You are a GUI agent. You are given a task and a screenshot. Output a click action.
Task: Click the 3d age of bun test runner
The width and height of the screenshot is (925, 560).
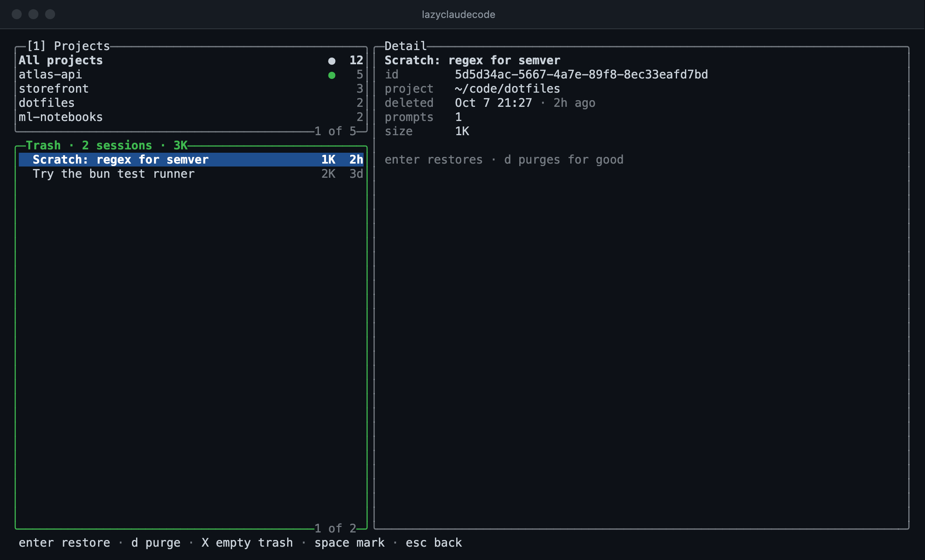[356, 174]
